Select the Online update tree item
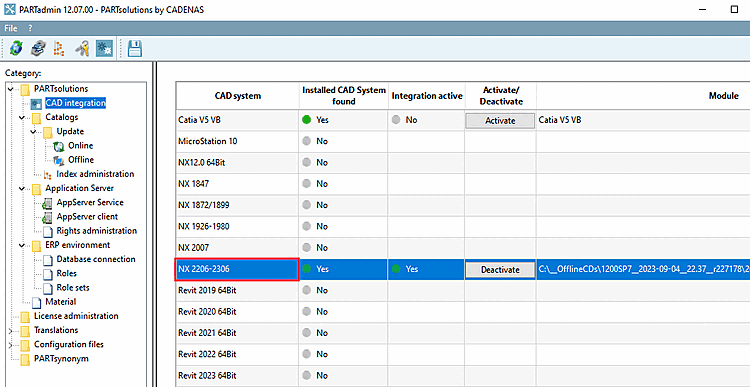750x387 pixels. click(80, 145)
